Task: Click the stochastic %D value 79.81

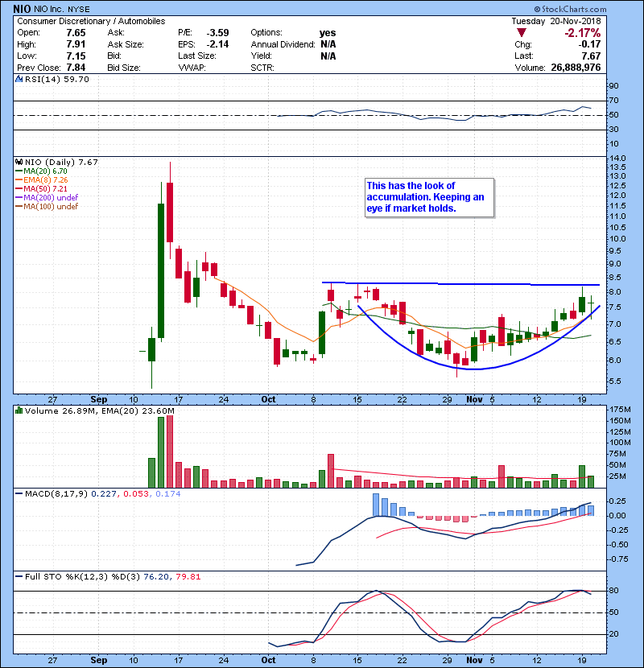Action: point(188,577)
